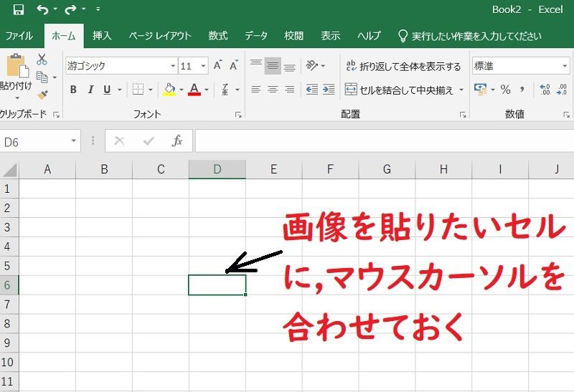The image size is (574, 392).
Task: Click the formula bar input area
Action: [x=385, y=140]
